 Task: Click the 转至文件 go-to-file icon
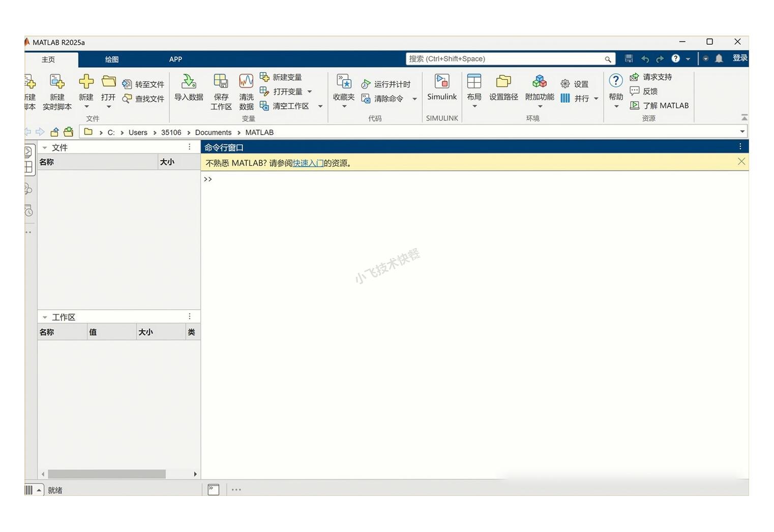127,84
